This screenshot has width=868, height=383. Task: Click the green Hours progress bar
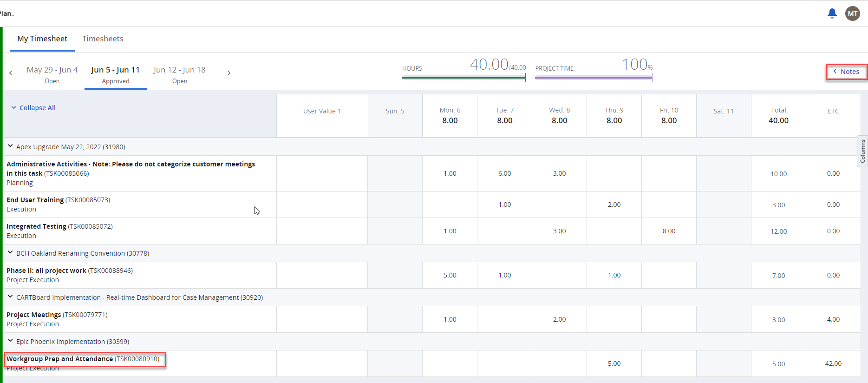tap(463, 78)
